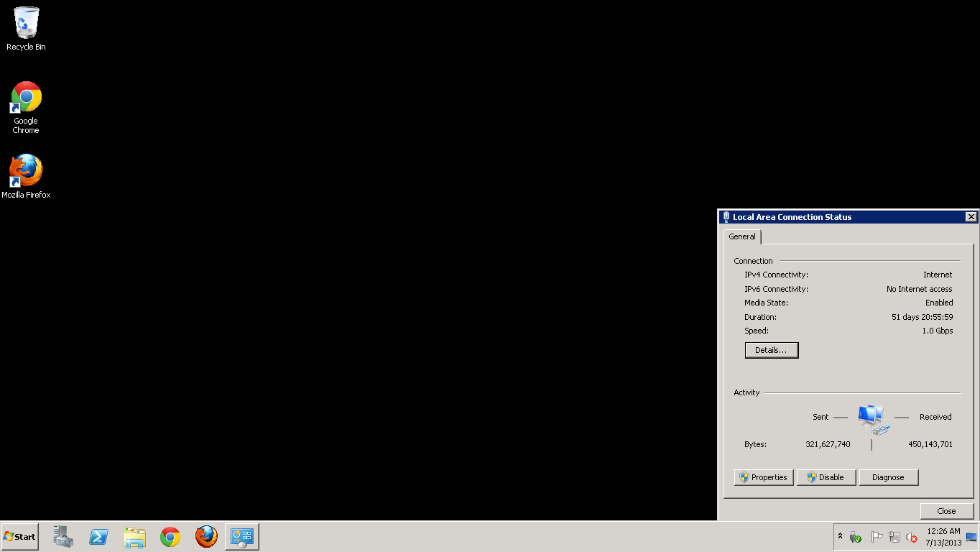Close the dialog using the title bar X
This screenshot has height=552, width=980.
(971, 217)
